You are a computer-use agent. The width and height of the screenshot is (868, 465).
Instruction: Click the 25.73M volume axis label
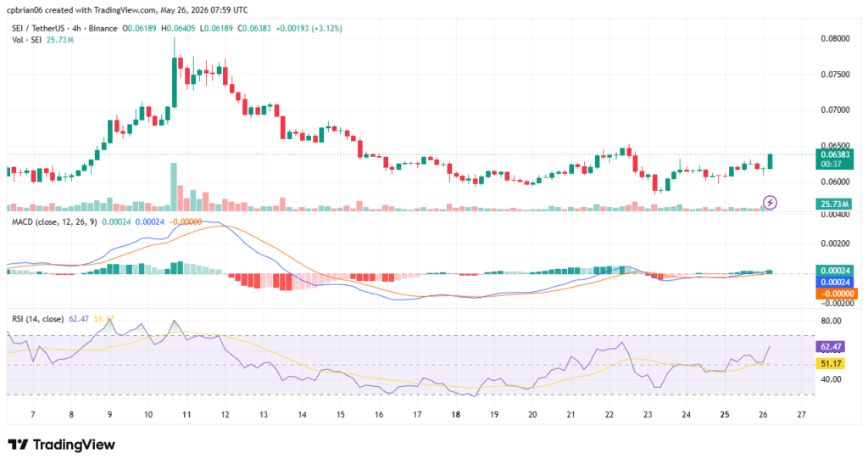pyautogui.click(x=834, y=204)
